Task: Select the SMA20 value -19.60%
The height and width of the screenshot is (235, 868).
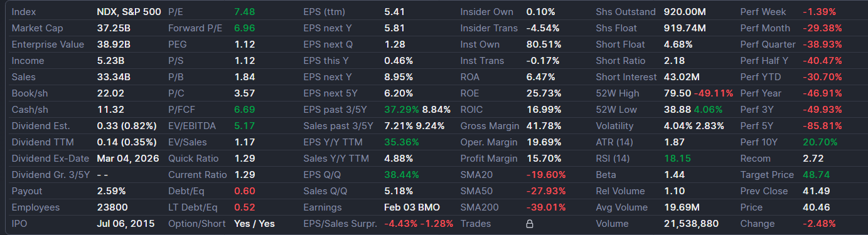Action: [546, 174]
